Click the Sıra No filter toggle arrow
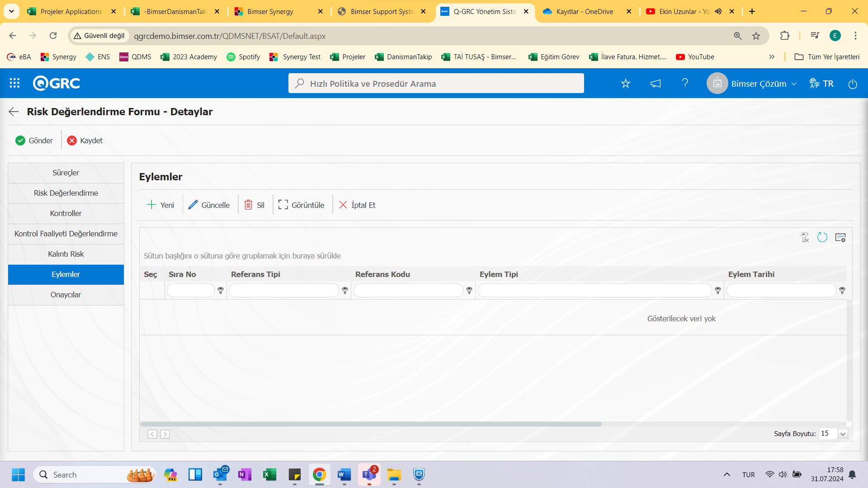Screen dimensions: 868x488 point(221,290)
